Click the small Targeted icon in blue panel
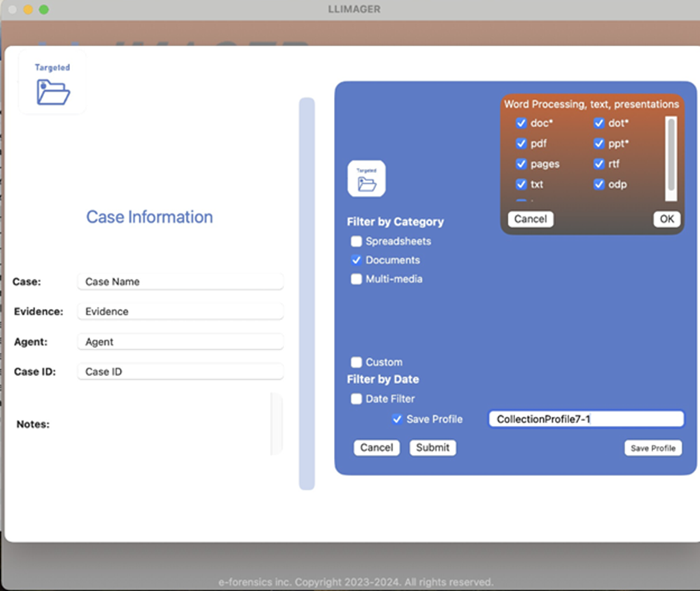 [x=366, y=179]
